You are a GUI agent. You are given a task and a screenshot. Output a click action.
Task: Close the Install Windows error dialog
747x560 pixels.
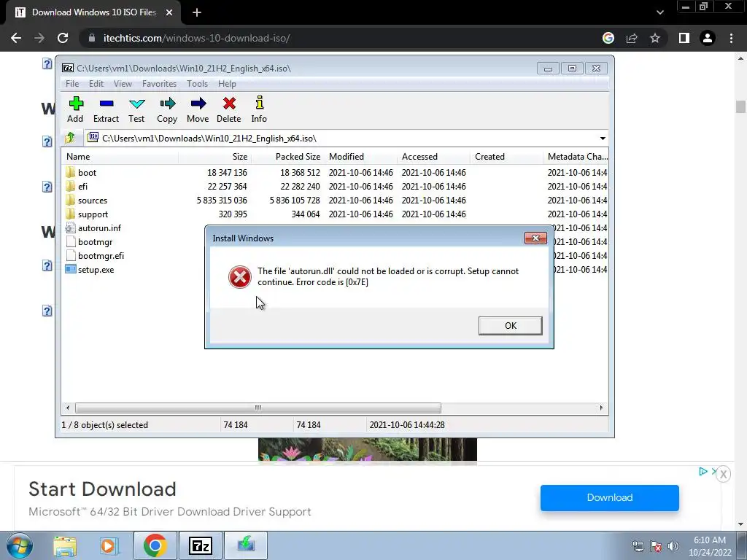pyautogui.click(x=535, y=238)
